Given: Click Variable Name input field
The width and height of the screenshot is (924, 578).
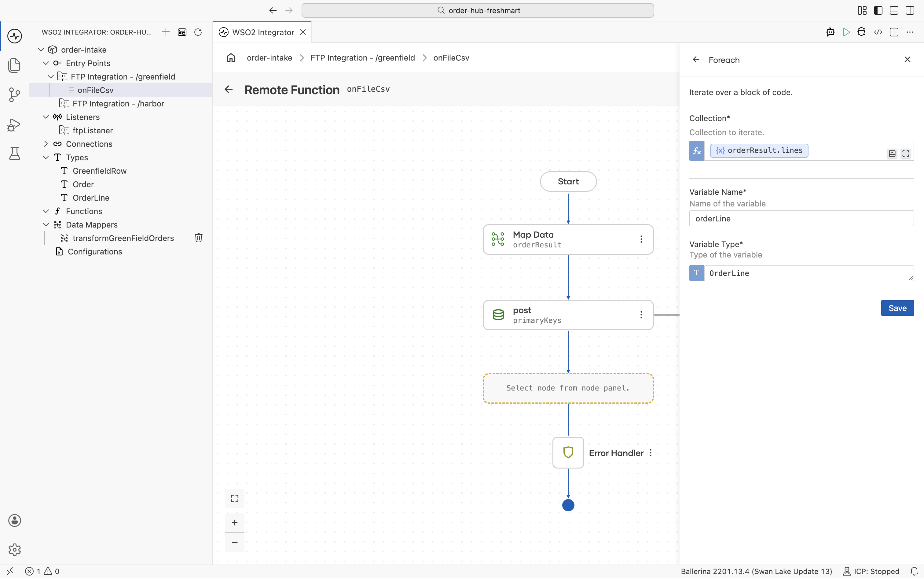Looking at the screenshot, I should pos(801,218).
